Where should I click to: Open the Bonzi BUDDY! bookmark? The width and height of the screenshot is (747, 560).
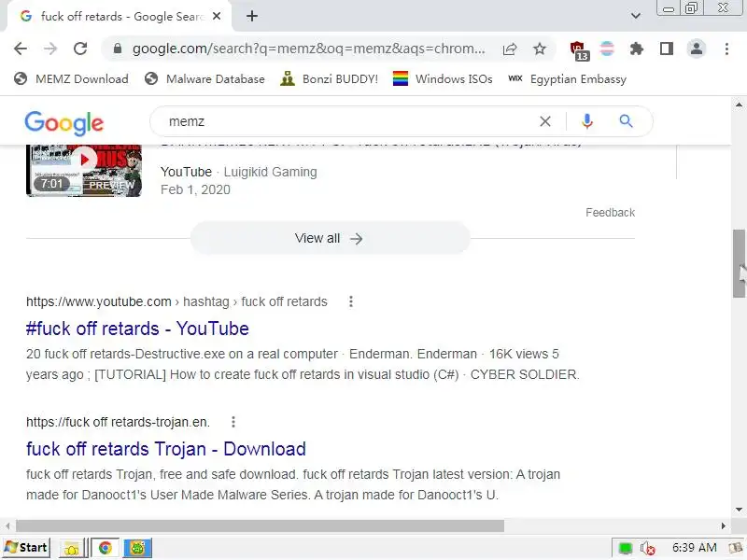point(330,79)
